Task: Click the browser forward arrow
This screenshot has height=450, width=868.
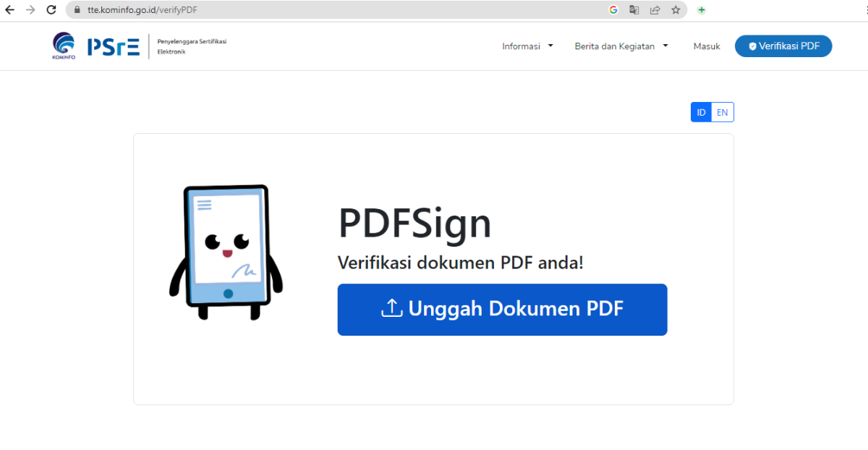Action: coord(30,10)
